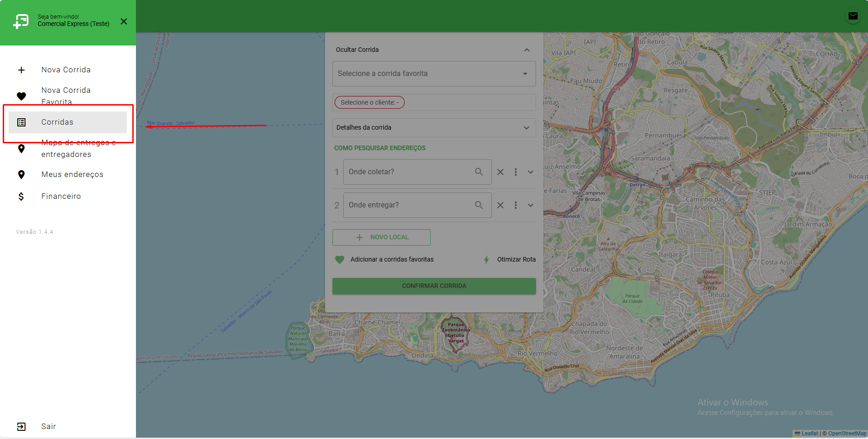Toggle Adicionar a corridas favoritas heart
Image resolution: width=868 pixels, height=439 pixels.
[x=340, y=260]
